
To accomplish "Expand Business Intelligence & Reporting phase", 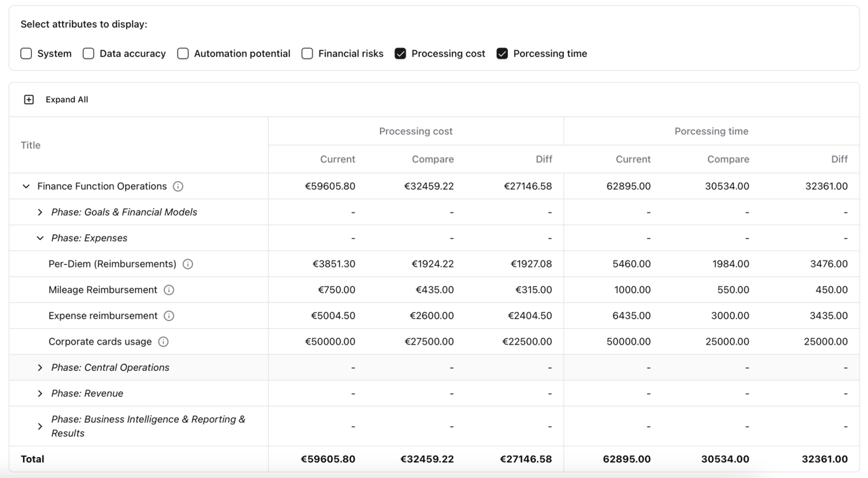I will pos(40,426).
